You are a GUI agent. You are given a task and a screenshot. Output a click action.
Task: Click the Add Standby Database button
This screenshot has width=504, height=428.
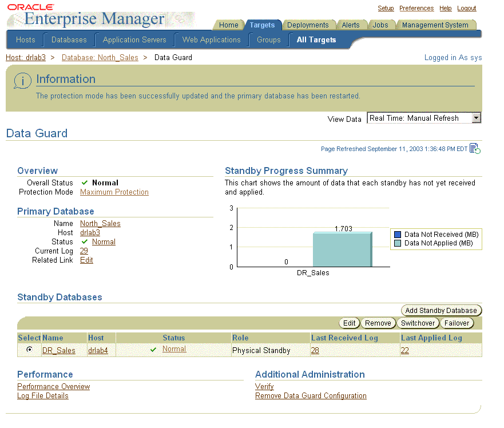[440, 310]
